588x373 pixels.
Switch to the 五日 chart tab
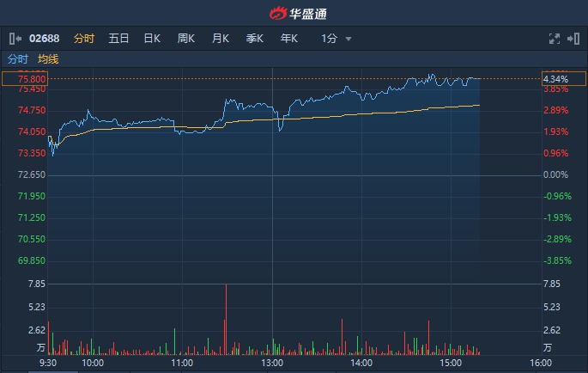[x=118, y=39]
